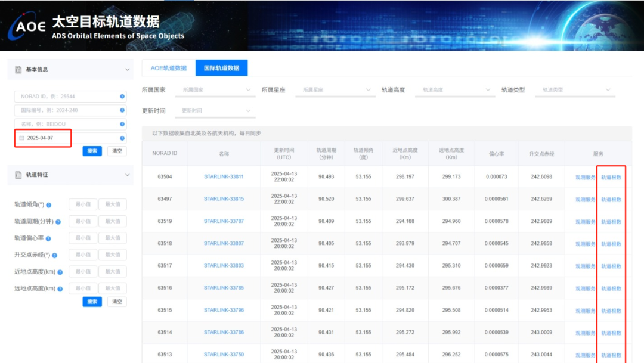Click 搜索 button under the date field
Image resolution: width=644 pixels, height=363 pixels.
click(x=92, y=151)
